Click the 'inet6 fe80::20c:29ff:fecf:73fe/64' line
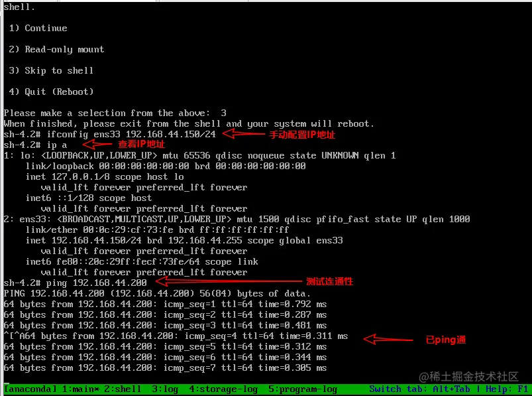Image resolution: width=532 pixels, height=396 pixels. 142,262
